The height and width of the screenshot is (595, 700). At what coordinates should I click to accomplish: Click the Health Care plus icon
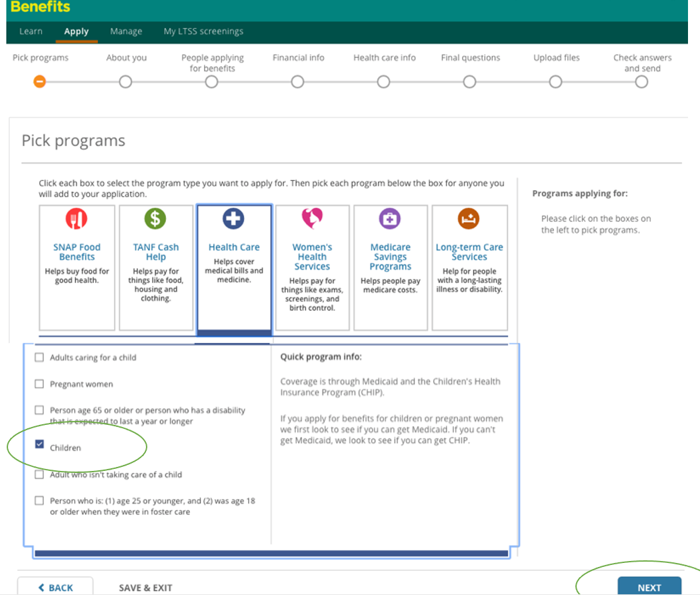[x=233, y=218]
